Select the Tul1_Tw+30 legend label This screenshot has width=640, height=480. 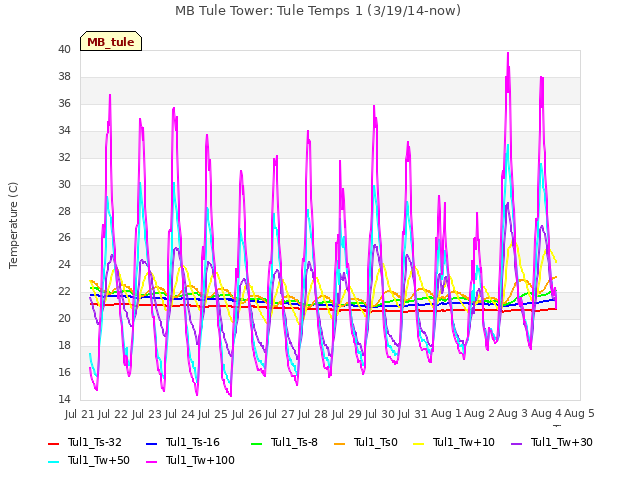(562, 442)
